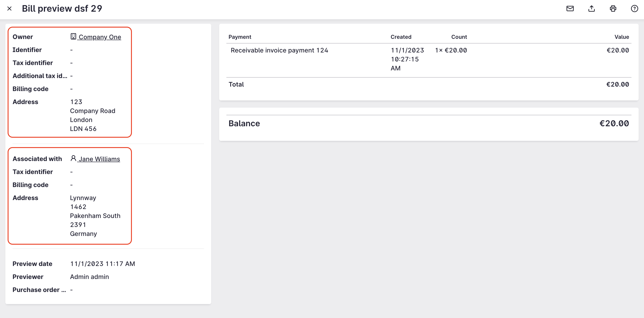Print the bill preview
This screenshot has width=644, height=318.
[x=613, y=9]
